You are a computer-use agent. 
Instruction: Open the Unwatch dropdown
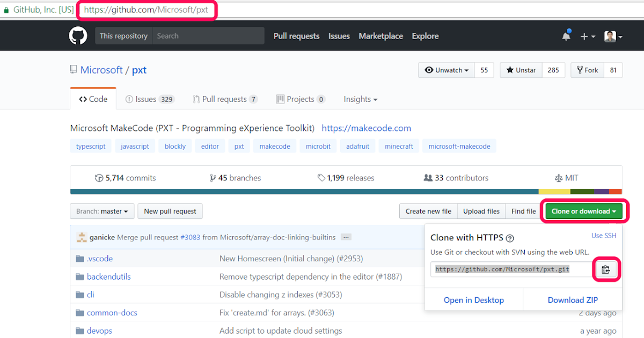pos(447,70)
